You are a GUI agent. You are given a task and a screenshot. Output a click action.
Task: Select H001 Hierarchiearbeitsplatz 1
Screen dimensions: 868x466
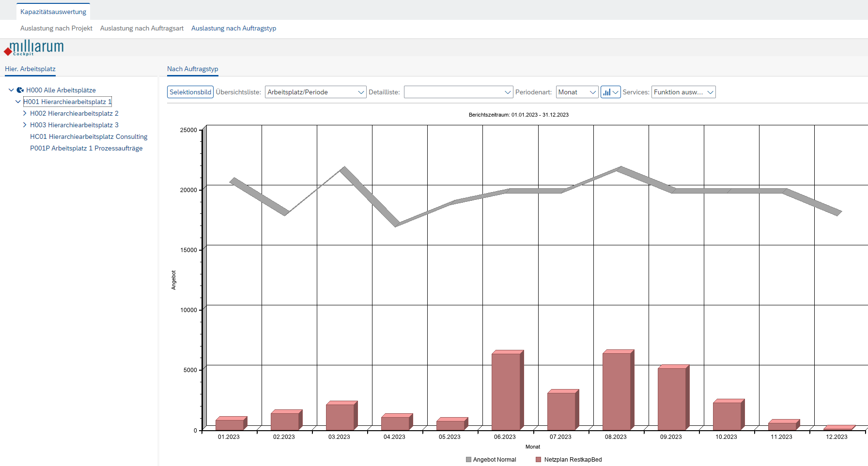(x=67, y=102)
